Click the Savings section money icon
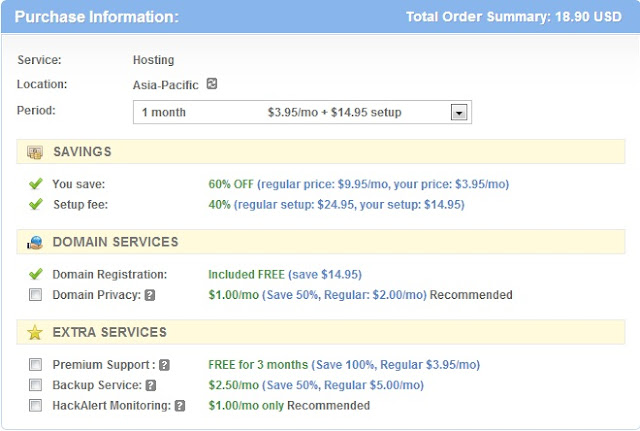 coord(35,152)
